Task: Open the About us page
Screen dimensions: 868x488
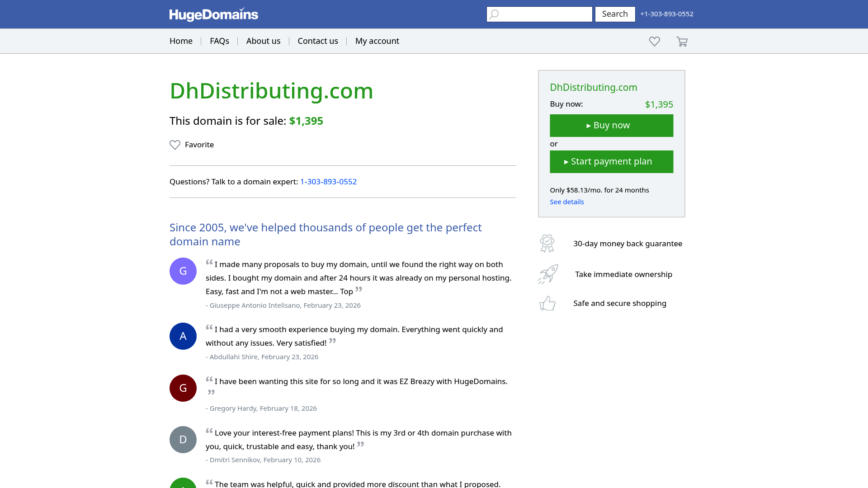Action: click(263, 41)
